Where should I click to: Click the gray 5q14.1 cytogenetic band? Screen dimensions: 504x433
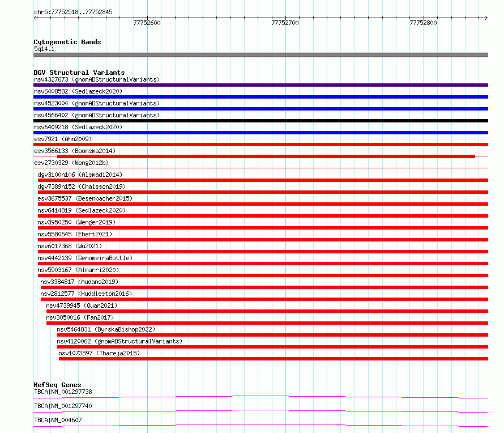[x=260, y=56]
